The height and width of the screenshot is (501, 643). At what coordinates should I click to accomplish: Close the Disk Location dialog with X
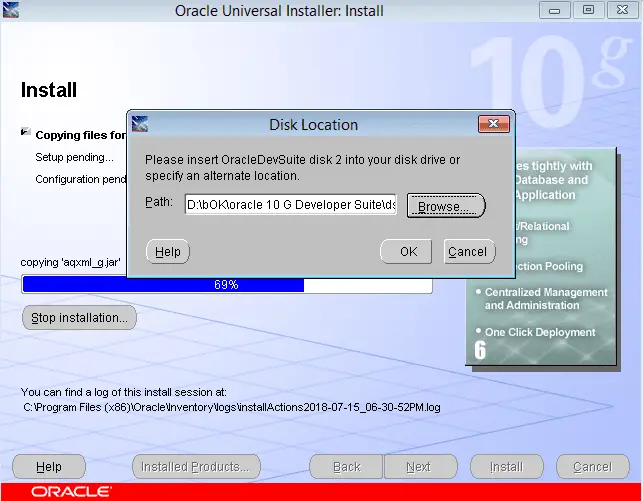pos(494,124)
